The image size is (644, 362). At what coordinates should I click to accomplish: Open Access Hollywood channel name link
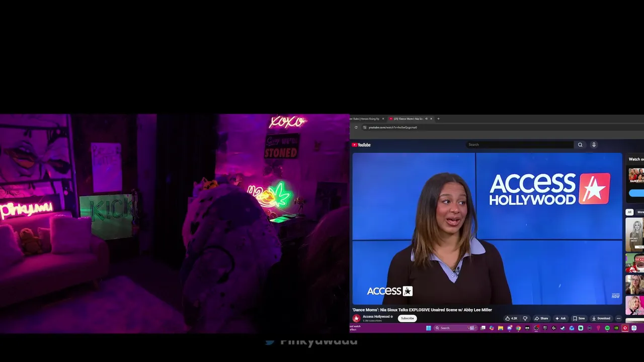tap(376, 317)
